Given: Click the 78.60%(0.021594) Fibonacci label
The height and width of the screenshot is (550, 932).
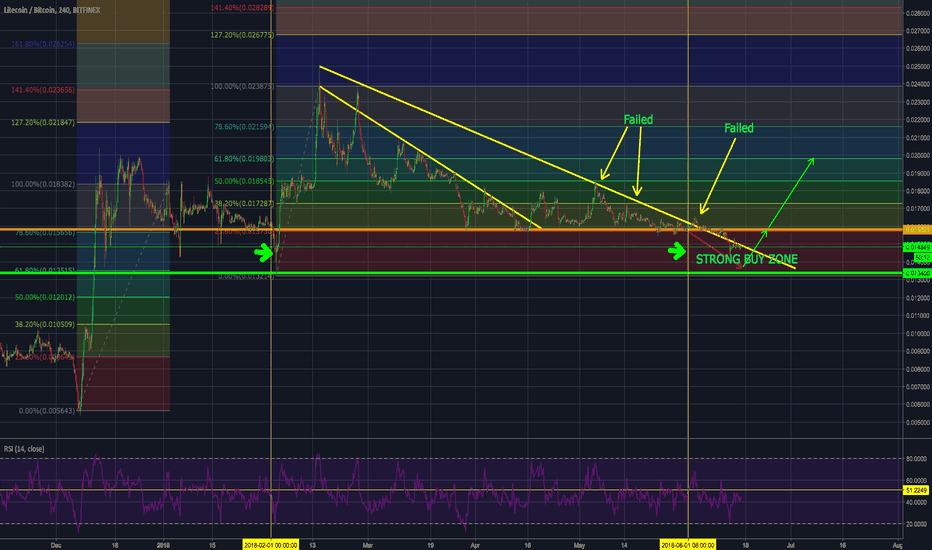Looking at the screenshot, I should point(244,127).
